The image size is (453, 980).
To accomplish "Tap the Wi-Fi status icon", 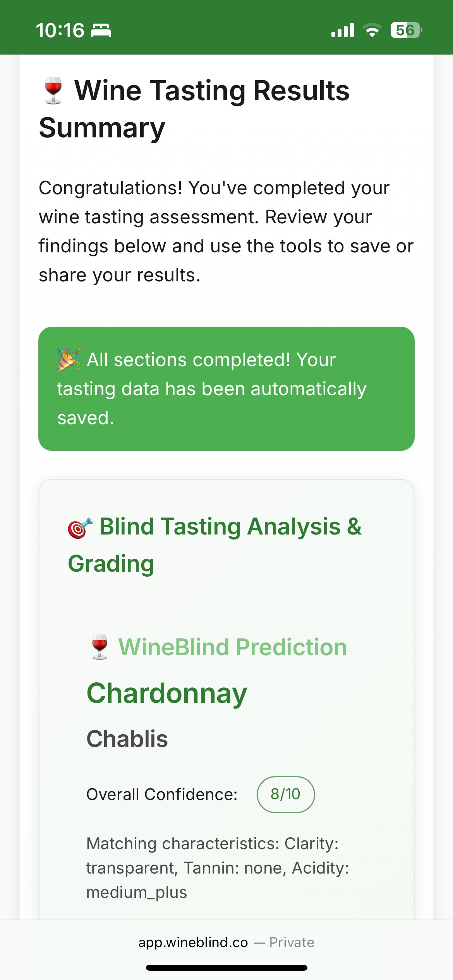I will point(372,30).
